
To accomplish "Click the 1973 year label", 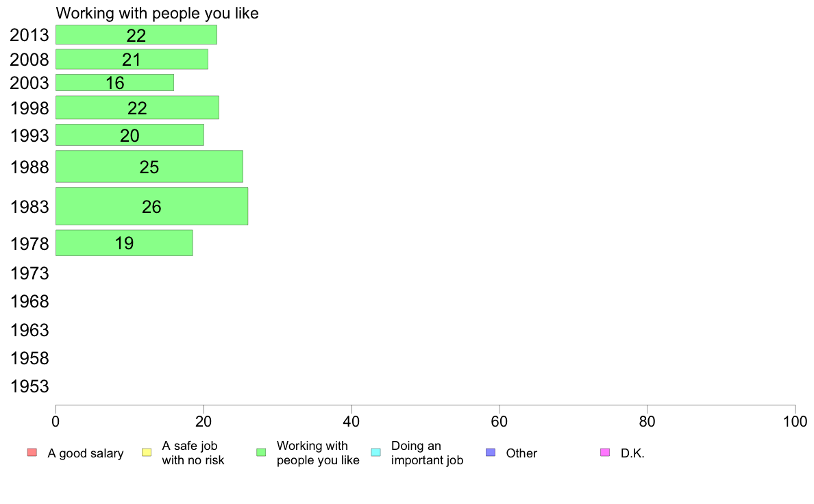I will pyautogui.click(x=29, y=273).
